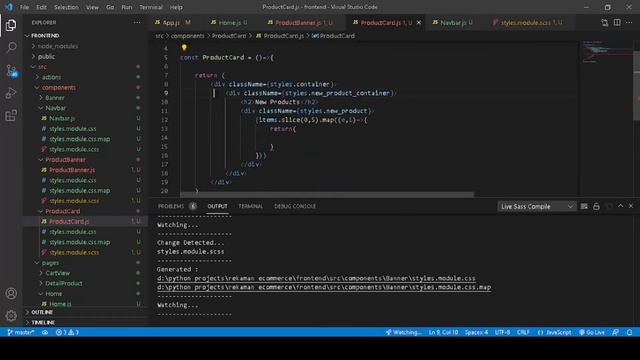Screen dimensions: 640x360
Task: Open the File menu
Action: click(24, 7)
